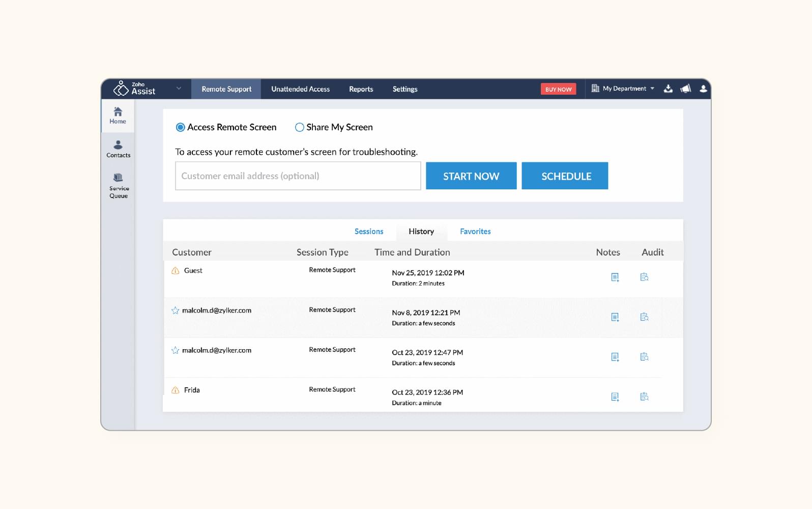Image resolution: width=812 pixels, height=509 pixels.
Task: Open audit for Nov 8, 2019 session
Action: click(x=644, y=317)
